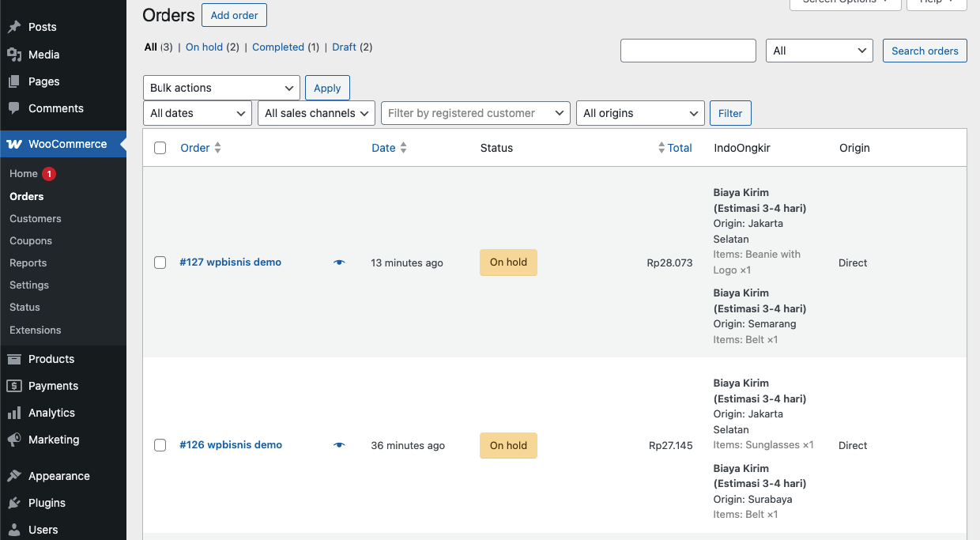This screenshot has width=980, height=540.
Task: Click the Media icon in sidebar
Action: pyautogui.click(x=14, y=55)
